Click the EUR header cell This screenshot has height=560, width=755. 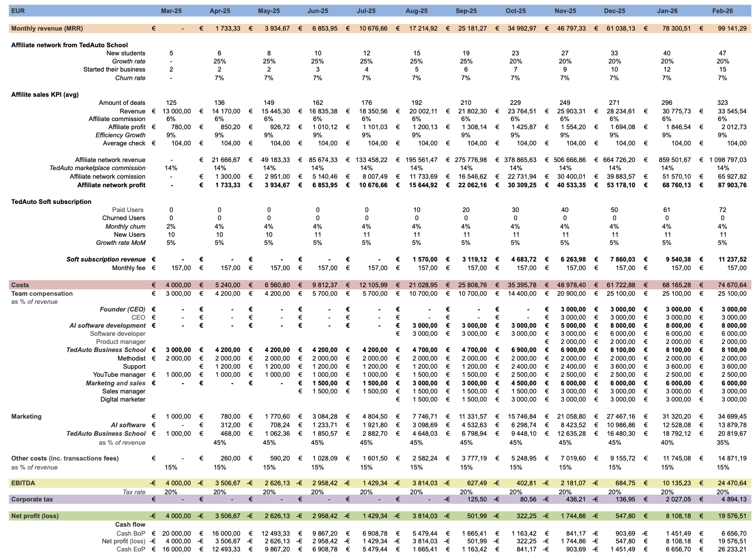coord(18,11)
